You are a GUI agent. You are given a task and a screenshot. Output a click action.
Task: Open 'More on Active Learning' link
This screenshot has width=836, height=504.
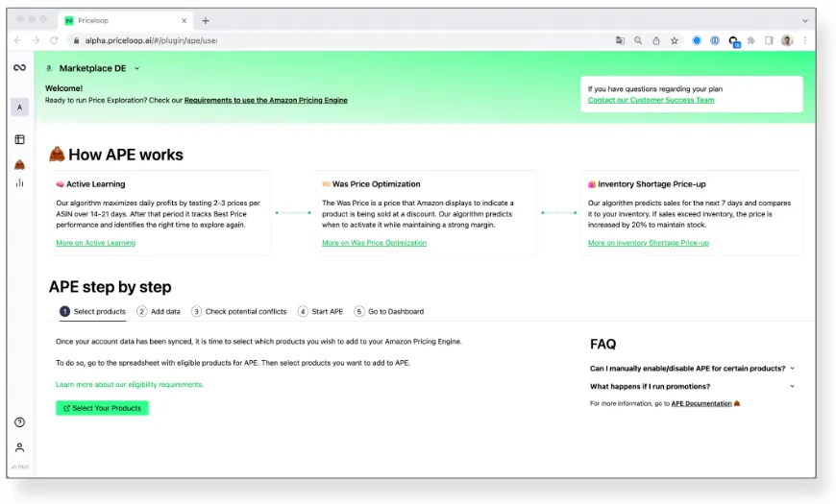(x=95, y=243)
